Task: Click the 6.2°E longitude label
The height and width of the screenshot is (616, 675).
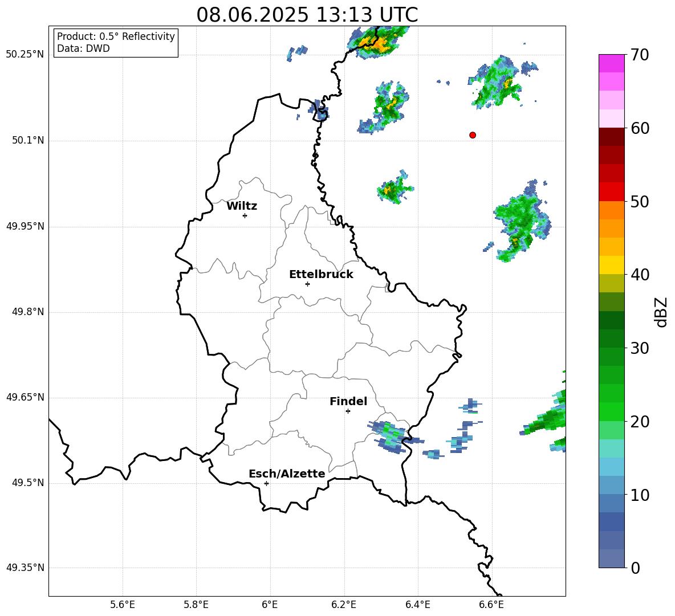Action: 344,605
